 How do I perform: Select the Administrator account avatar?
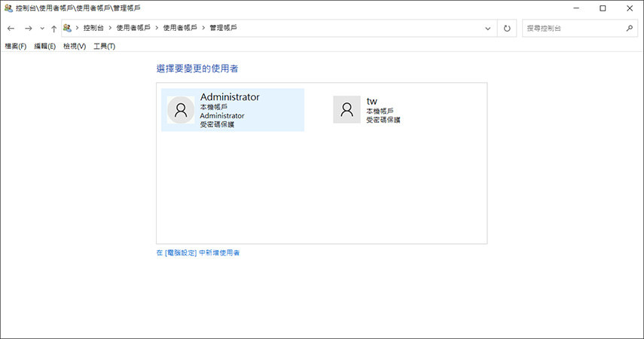pos(181,110)
